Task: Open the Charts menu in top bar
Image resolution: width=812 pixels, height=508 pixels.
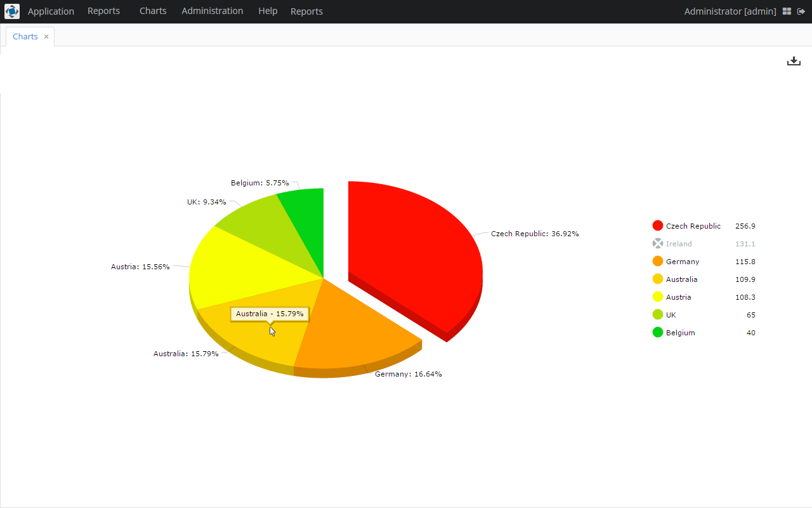Action: [153, 11]
